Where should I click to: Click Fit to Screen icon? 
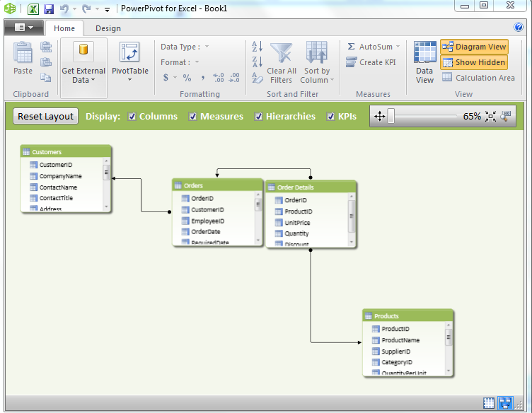pyautogui.click(x=490, y=116)
